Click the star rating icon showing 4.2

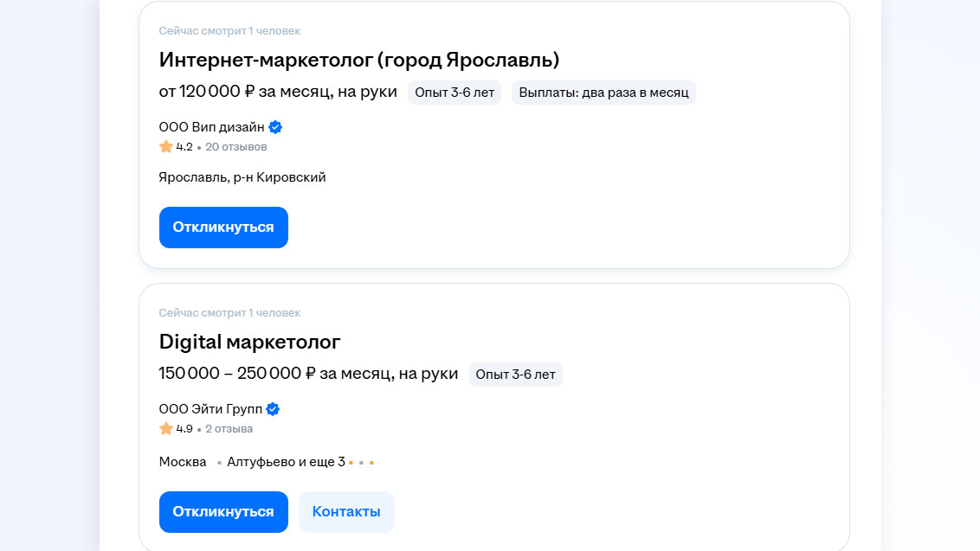coord(166,147)
